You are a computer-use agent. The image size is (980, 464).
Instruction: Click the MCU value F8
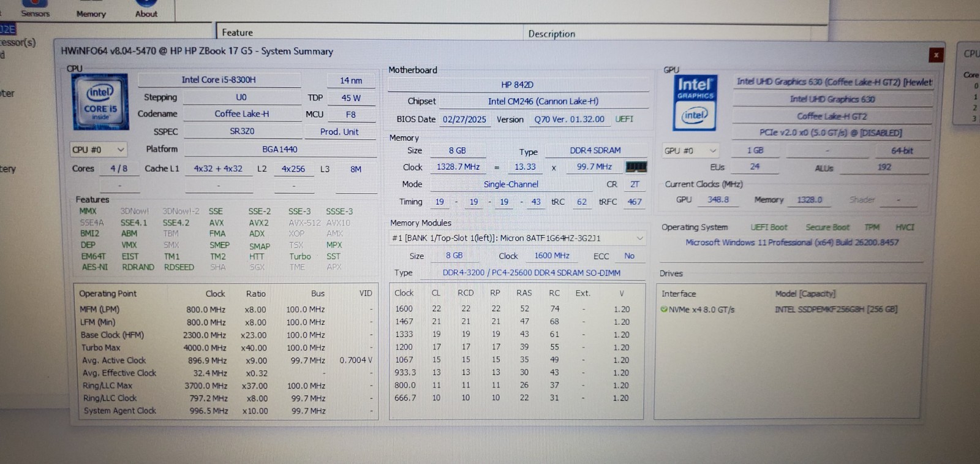(351, 115)
